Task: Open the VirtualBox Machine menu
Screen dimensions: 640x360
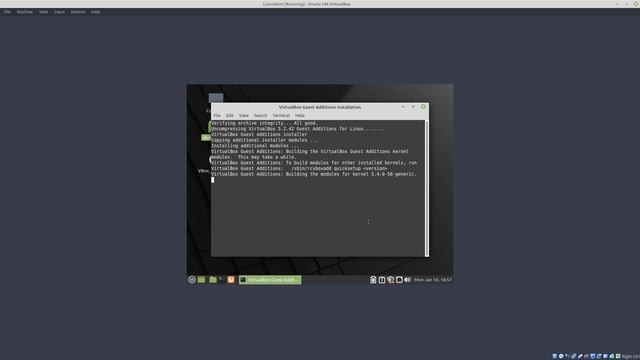Action: click(24, 12)
